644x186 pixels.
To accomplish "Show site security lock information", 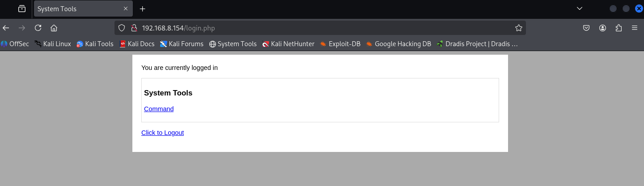I will 133,28.
